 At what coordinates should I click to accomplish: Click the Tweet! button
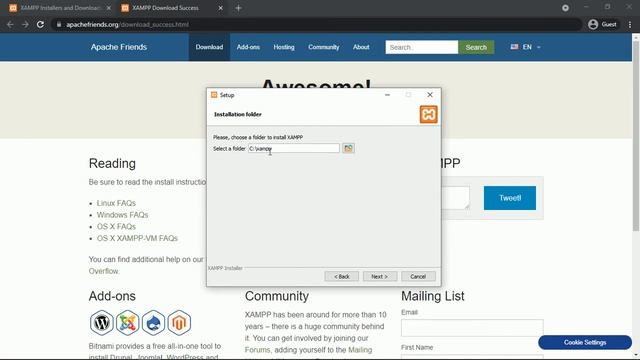point(510,198)
